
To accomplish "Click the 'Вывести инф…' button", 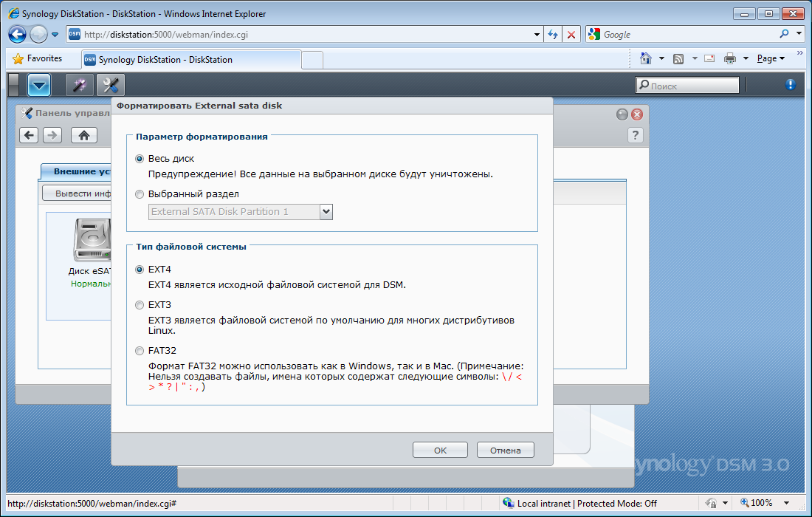I will pos(77,194).
